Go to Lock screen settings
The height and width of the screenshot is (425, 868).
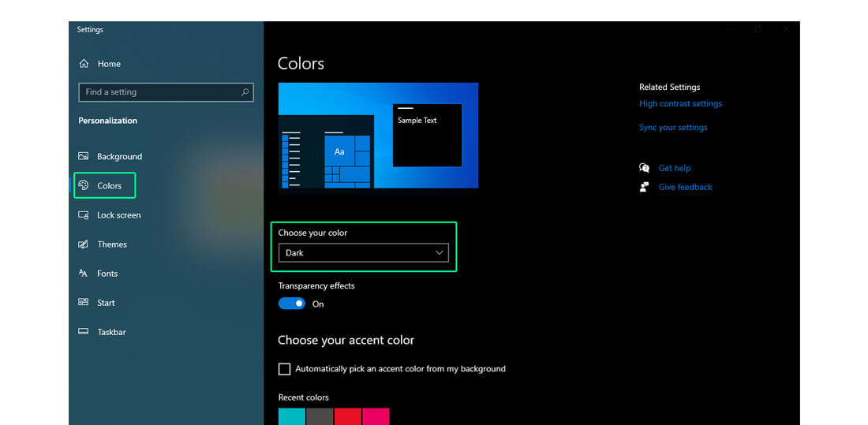coord(119,215)
